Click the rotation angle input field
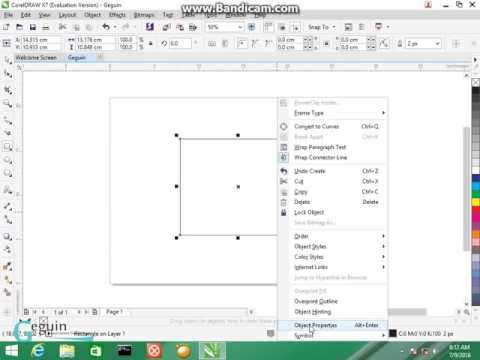This screenshot has height=360, width=480. (x=180, y=44)
